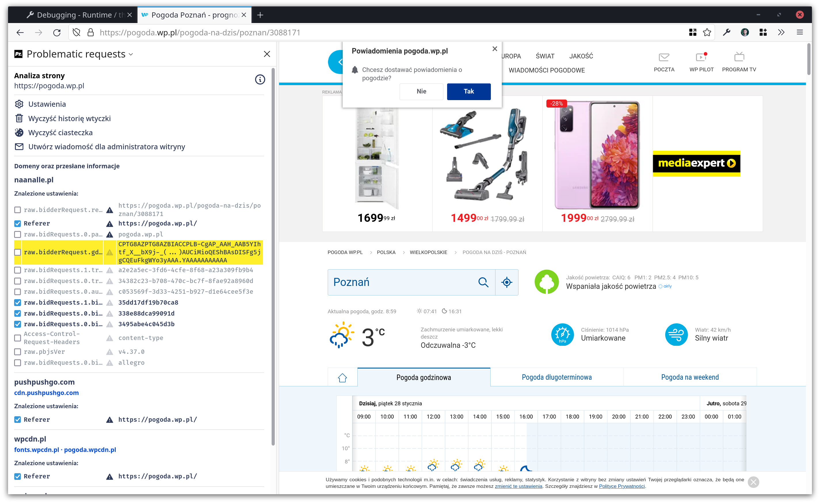Uncheck the naanalle.pl Referer checkbox
This screenshot has height=504, width=820.
coord(18,223)
